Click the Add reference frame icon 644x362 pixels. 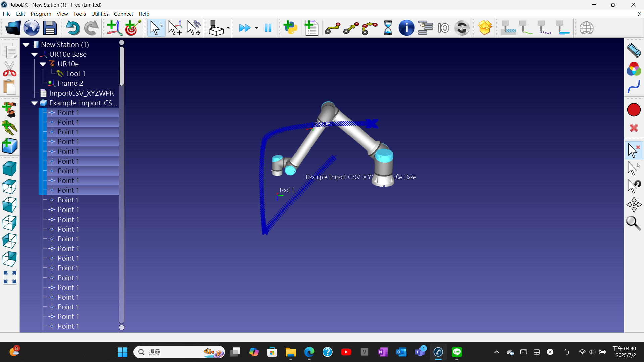[114, 28]
